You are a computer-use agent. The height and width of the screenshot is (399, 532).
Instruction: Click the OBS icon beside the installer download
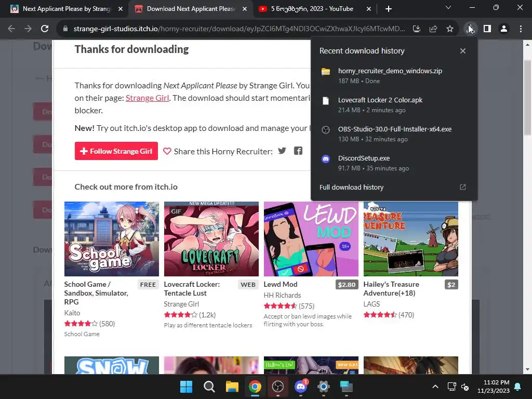point(326,129)
